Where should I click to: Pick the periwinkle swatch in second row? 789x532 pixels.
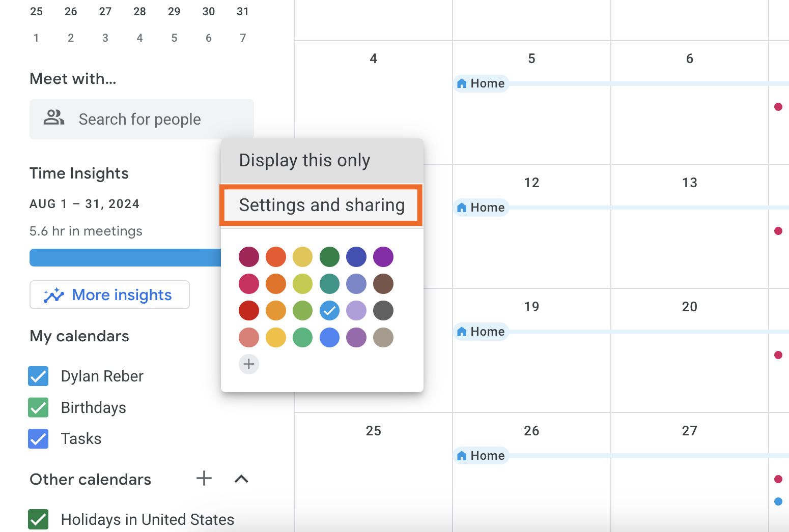356,284
